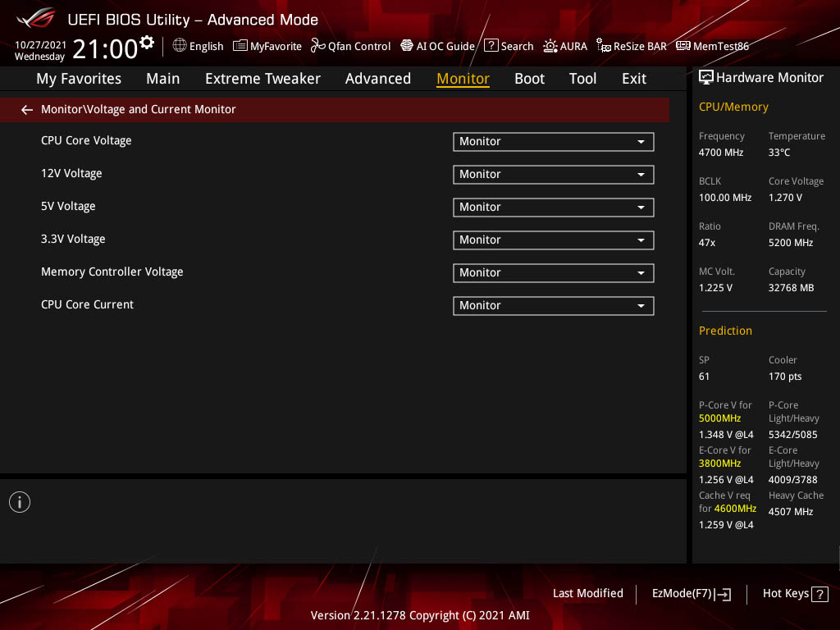Select the Memory Controller Voltage row label
The image size is (840, 630).
(112, 272)
